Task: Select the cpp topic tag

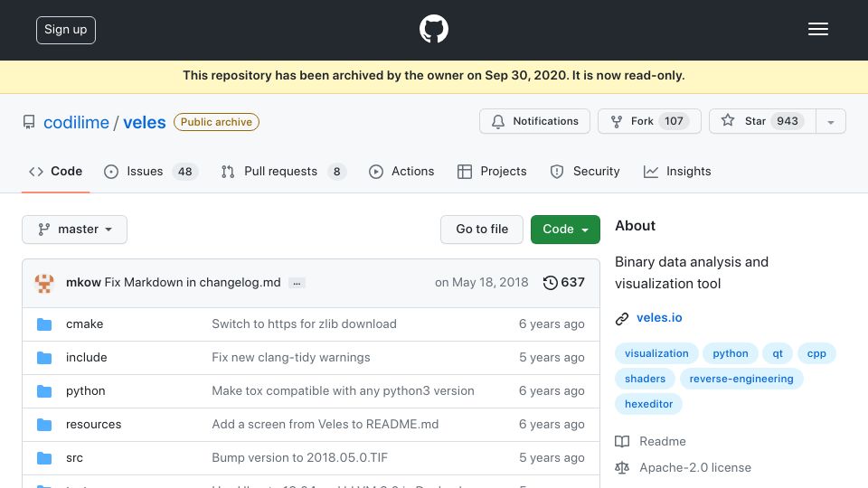Action: [816, 353]
